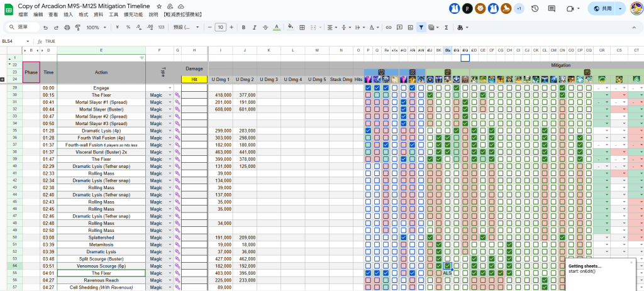Select the paint format tool
This screenshot has width=644, height=291.
[x=77, y=28]
